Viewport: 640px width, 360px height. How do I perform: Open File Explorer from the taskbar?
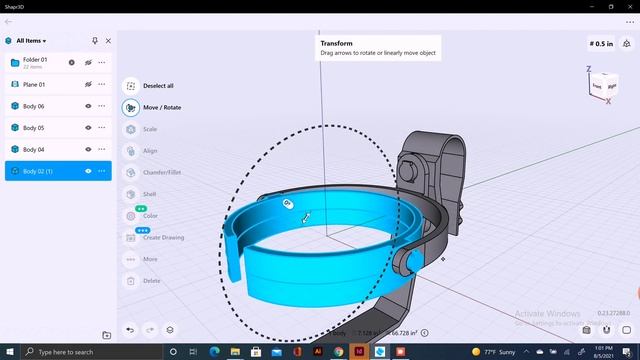click(x=235, y=352)
